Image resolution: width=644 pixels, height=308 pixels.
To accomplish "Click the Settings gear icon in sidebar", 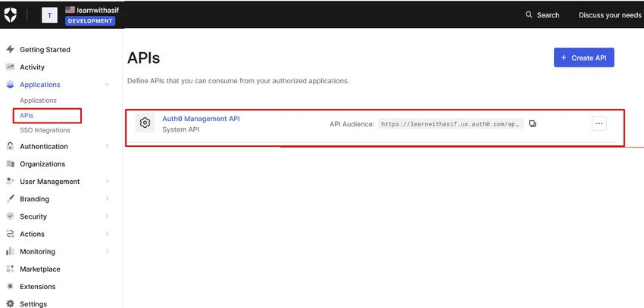I will (11, 303).
